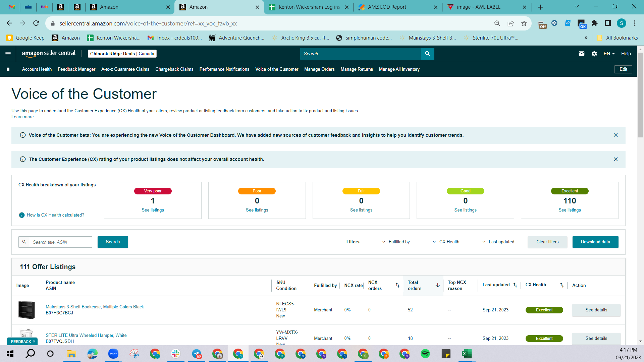Open the Chrome profile avatar S

tap(622, 23)
